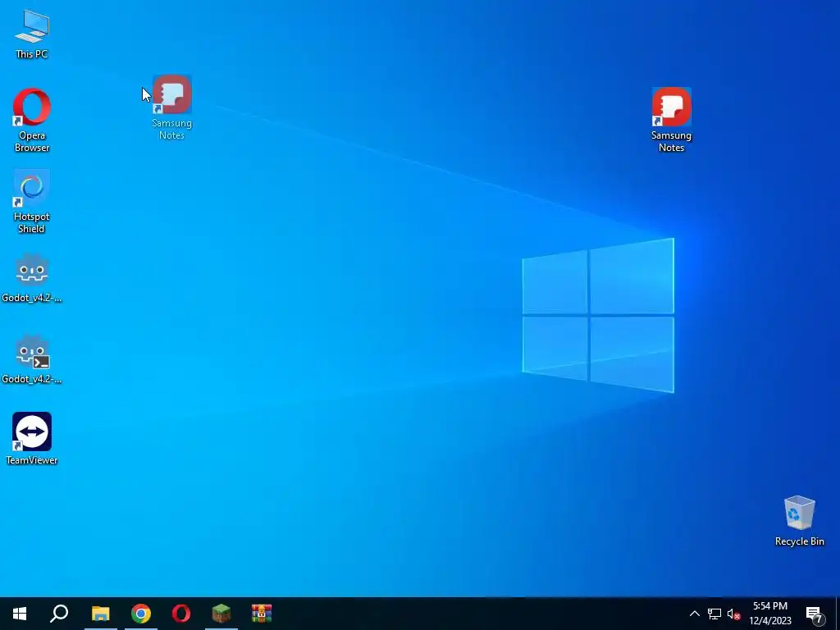The height and width of the screenshot is (630, 840).
Task: Select the translucent Samsung Notes icon beside the cursor
Action: pyautogui.click(x=171, y=107)
